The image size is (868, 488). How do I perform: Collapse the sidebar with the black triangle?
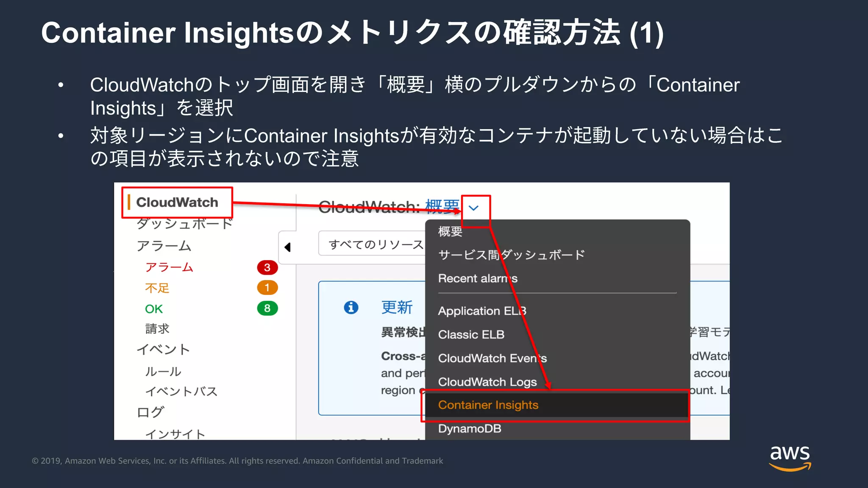tap(288, 247)
